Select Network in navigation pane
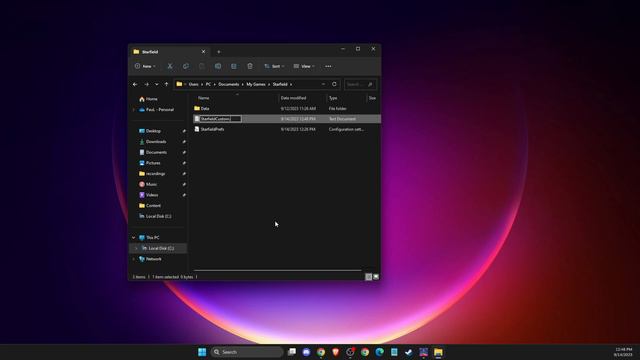 tap(153, 259)
